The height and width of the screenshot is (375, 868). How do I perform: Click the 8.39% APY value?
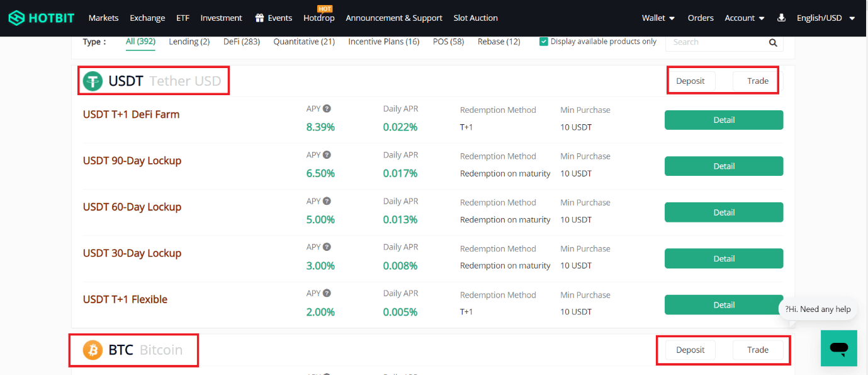320,127
